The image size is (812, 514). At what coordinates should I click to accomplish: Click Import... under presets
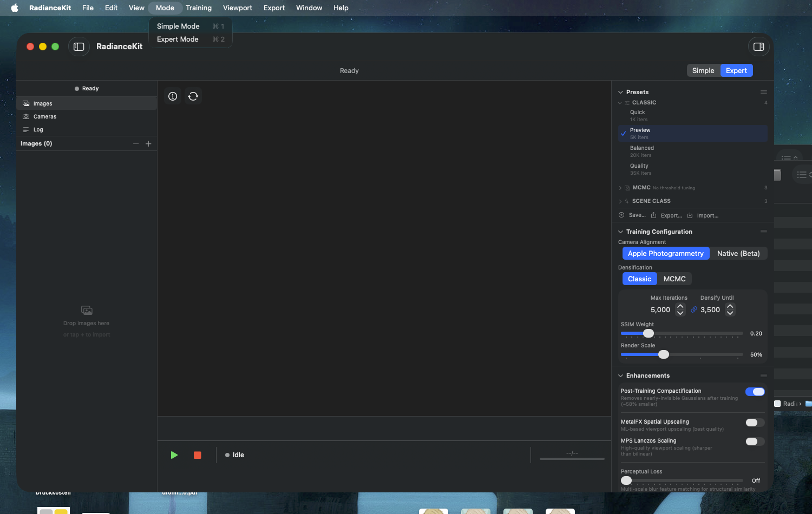click(703, 215)
